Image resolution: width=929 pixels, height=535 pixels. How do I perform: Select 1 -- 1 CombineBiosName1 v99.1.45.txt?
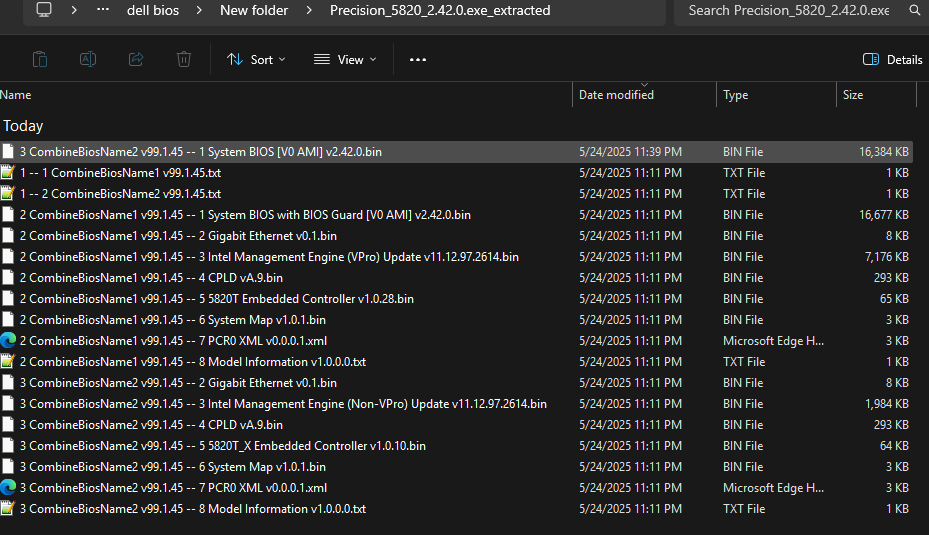pyautogui.click(x=456, y=173)
